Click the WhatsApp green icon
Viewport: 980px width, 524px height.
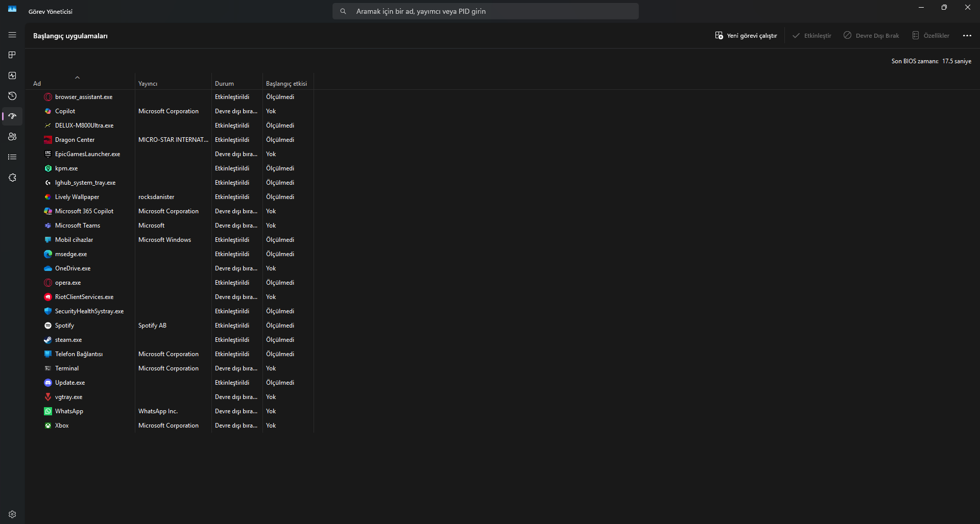coord(48,411)
